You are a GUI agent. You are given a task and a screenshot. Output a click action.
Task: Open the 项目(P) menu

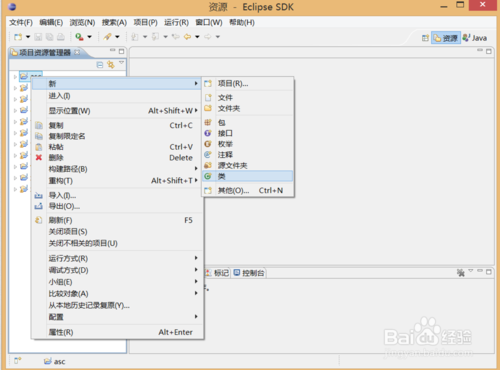pyautogui.click(x=145, y=22)
